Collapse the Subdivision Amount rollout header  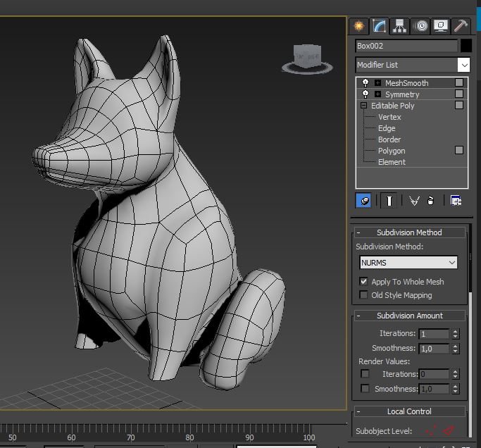coord(408,316)
